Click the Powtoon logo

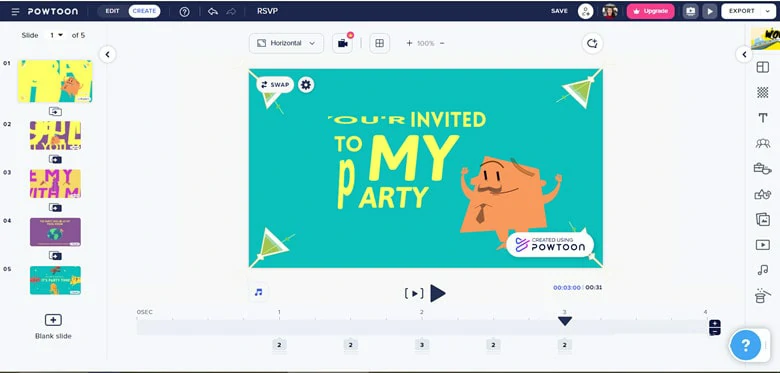pos(53,11)
